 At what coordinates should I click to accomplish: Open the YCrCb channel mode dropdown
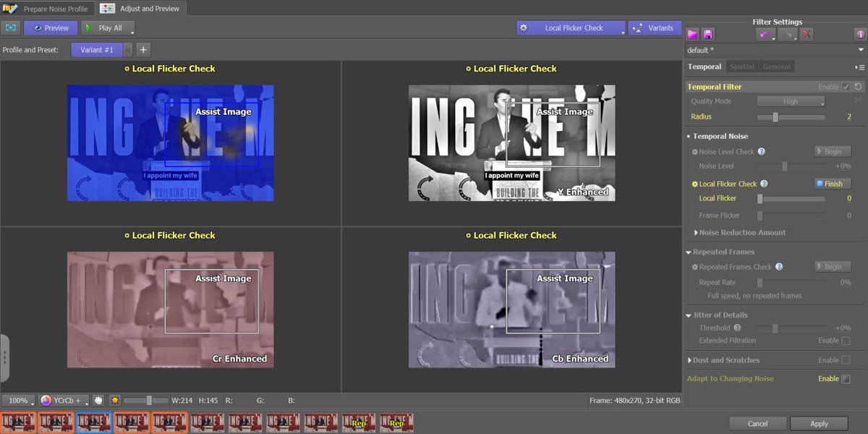point(64,400)
